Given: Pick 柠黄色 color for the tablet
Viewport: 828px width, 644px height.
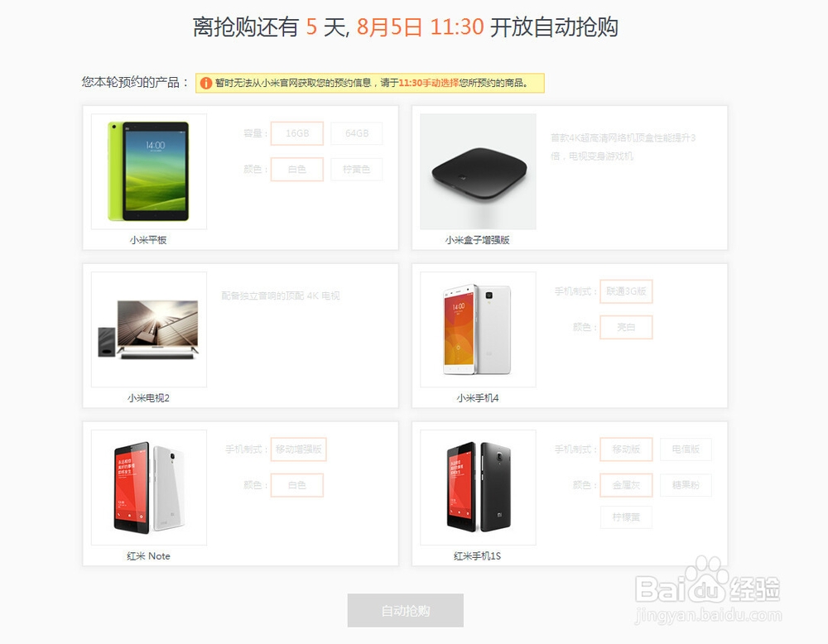Looking at the screenshot, I should (x=356, y=170).
